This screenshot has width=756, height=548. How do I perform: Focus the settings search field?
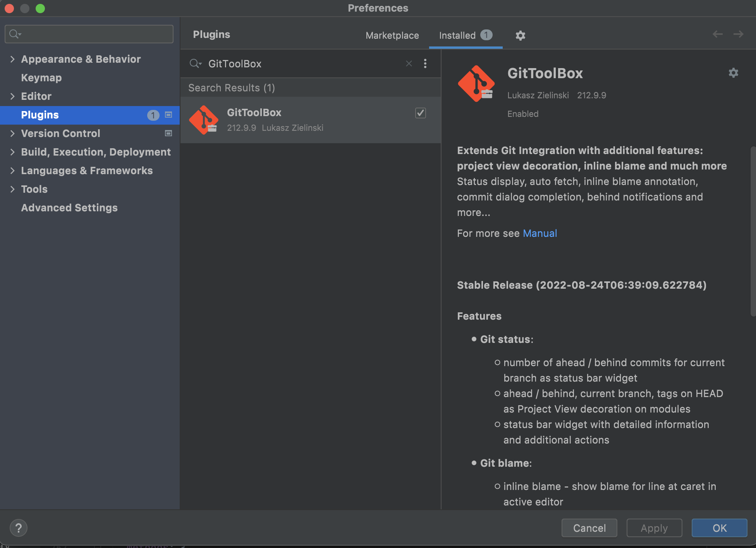pyautogui.click(x=89, y=34)
